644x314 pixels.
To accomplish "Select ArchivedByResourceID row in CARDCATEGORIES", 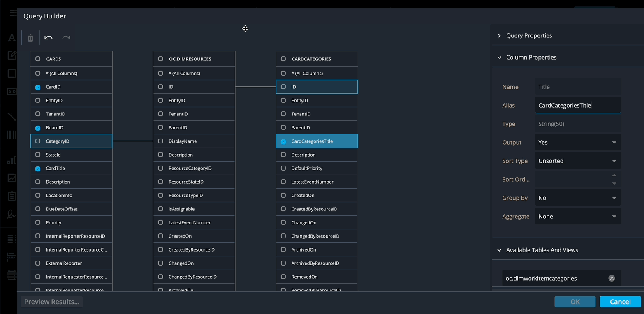I will pos(317,263).
